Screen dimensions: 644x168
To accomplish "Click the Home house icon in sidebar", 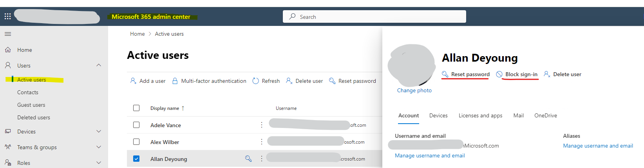I will 8,50.
